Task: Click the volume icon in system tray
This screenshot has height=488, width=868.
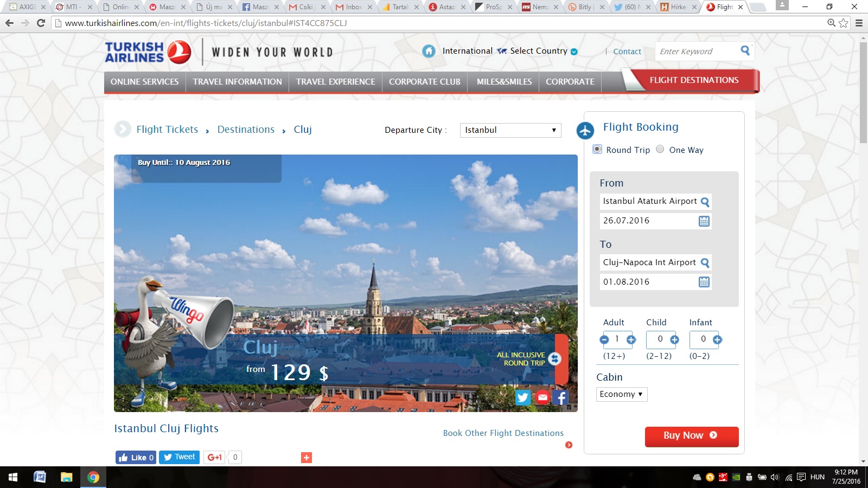Action: pos(775,477)
